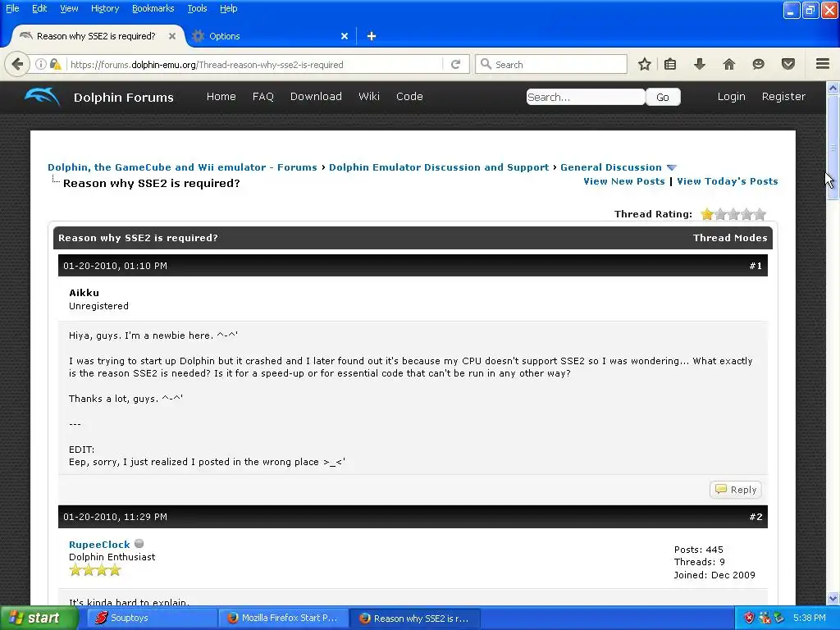Switch to Mozilla Firefox Start Page taskbar item
Image resolution: width=840 pixels, height=630 pixels.
pos(283,618)
